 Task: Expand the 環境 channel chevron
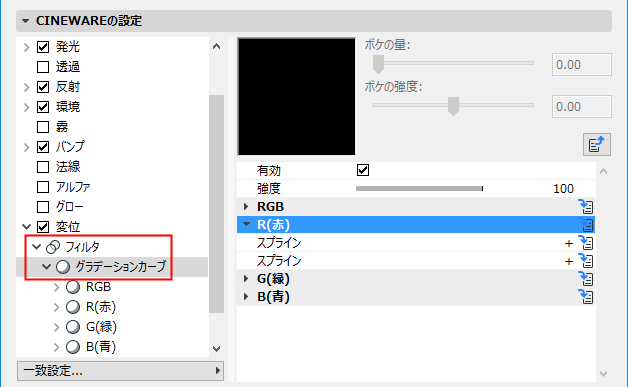26,107
